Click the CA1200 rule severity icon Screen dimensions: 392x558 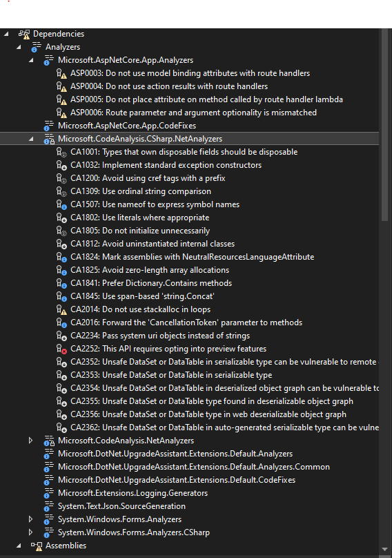[x=61, y=179]
